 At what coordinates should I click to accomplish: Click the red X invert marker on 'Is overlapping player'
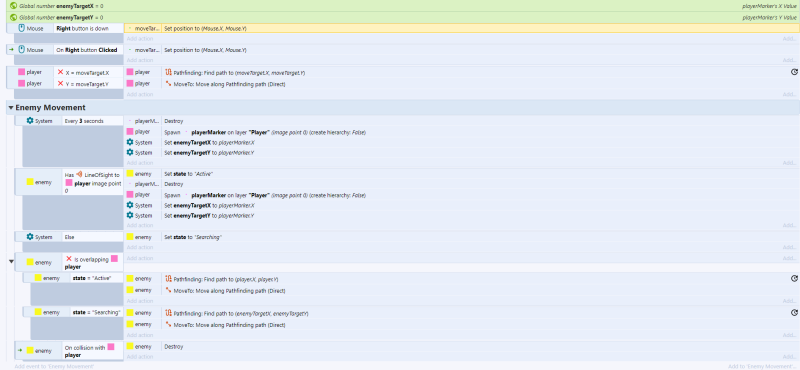[69, 259]
